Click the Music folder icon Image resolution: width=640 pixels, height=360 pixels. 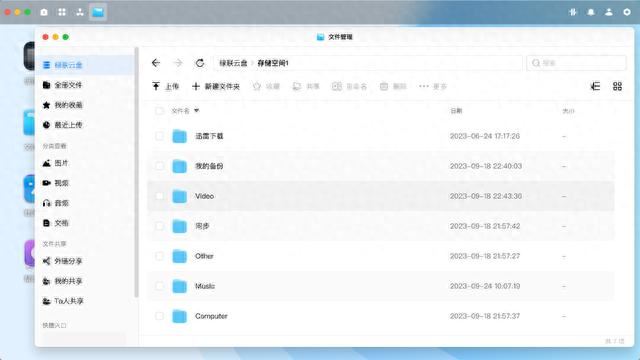[179, 286]
